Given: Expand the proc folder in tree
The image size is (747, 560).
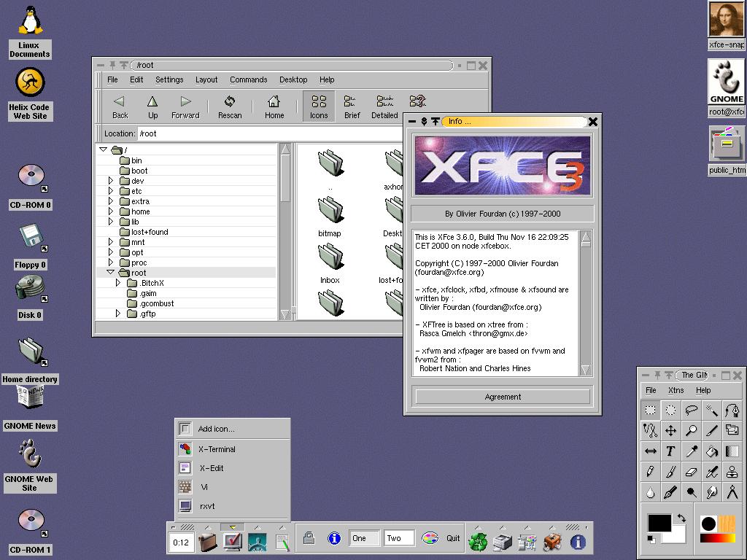Looking at the screenshot, I should [111, 262].
